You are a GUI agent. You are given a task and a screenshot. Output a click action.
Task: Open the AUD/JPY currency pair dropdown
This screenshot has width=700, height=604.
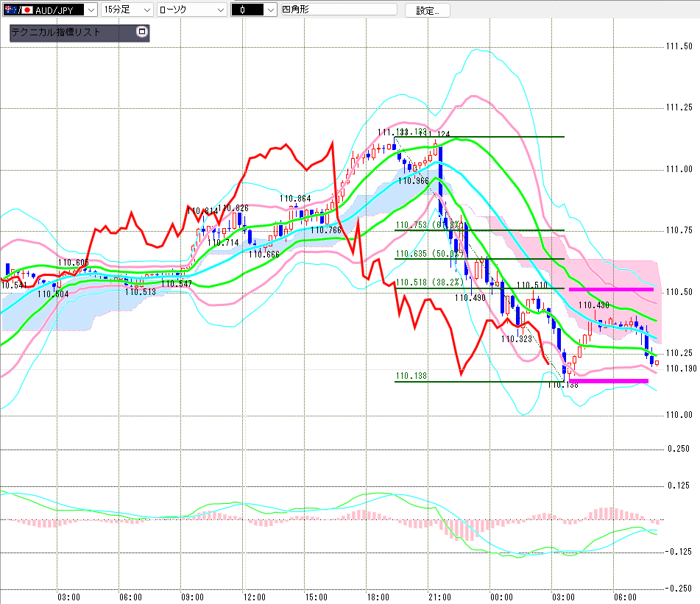pyautogui.click(x=49, y=10)
